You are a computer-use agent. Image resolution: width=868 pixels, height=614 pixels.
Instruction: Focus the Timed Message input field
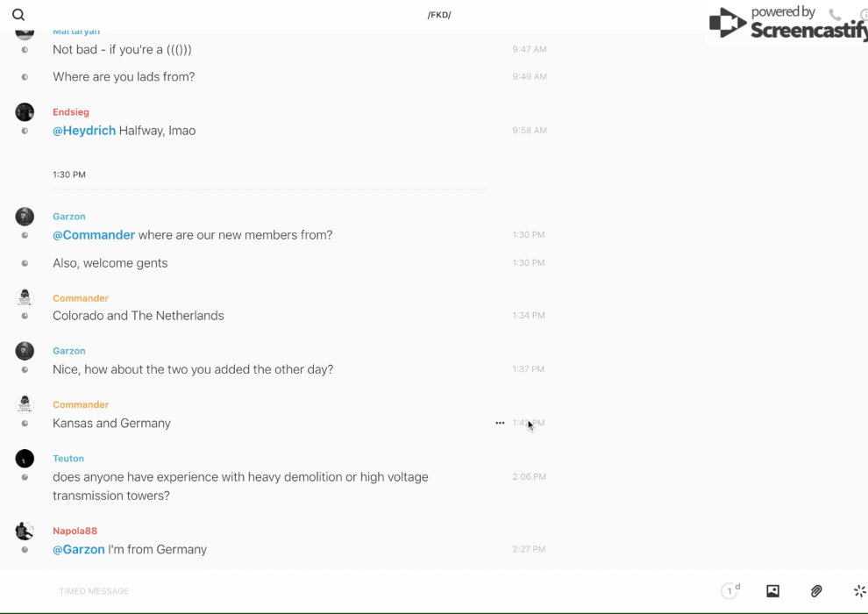[x=263, y=591]
